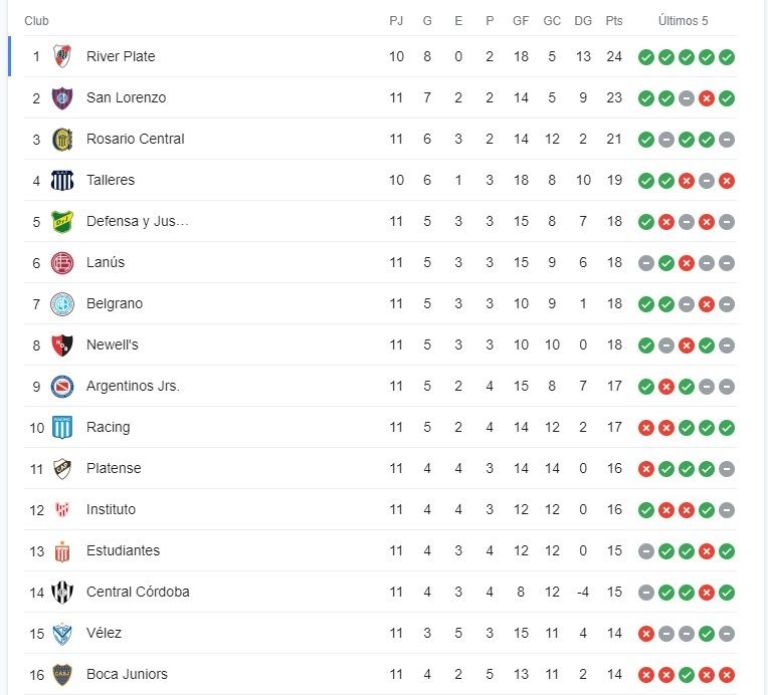Click the Lanús round badge

62,263
